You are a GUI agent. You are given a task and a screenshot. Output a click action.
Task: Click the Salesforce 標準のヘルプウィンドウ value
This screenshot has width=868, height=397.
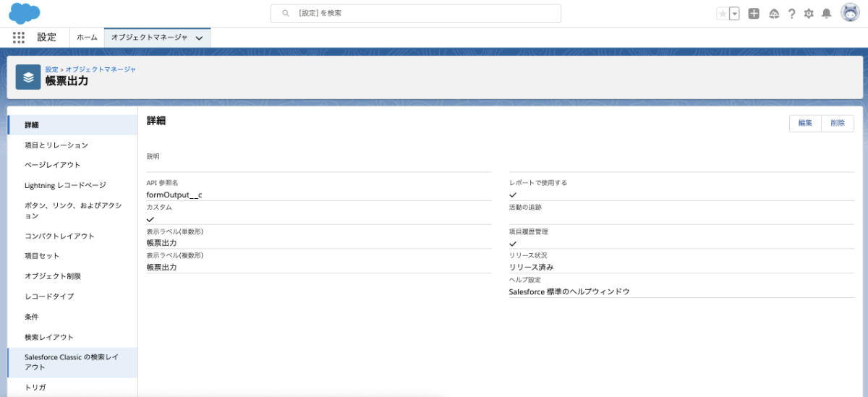(569, 291)
